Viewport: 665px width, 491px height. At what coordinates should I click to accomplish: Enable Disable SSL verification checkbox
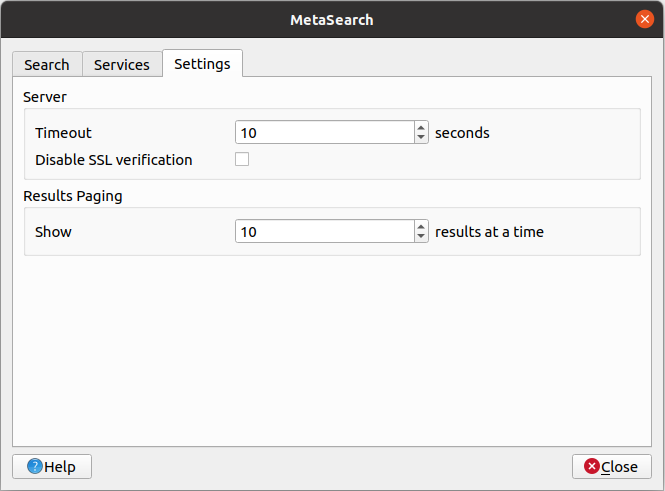tap(242, 160)
